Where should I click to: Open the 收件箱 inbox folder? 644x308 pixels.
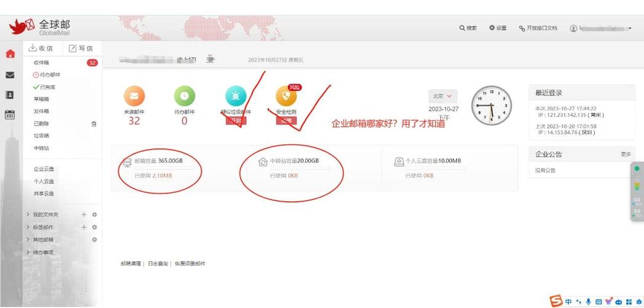(41, 62)
